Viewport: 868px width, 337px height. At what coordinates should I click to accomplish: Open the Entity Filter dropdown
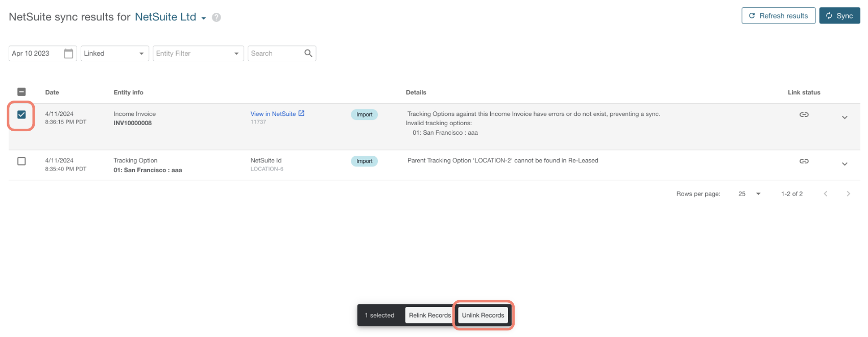click(x=198, y=54)
